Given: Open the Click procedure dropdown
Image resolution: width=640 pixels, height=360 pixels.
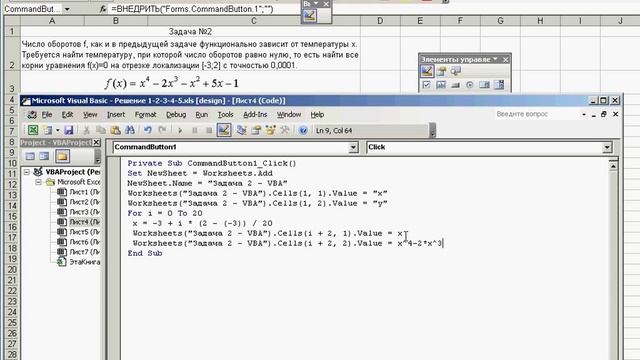Looking at the screenshot, I should click(607, 147).
